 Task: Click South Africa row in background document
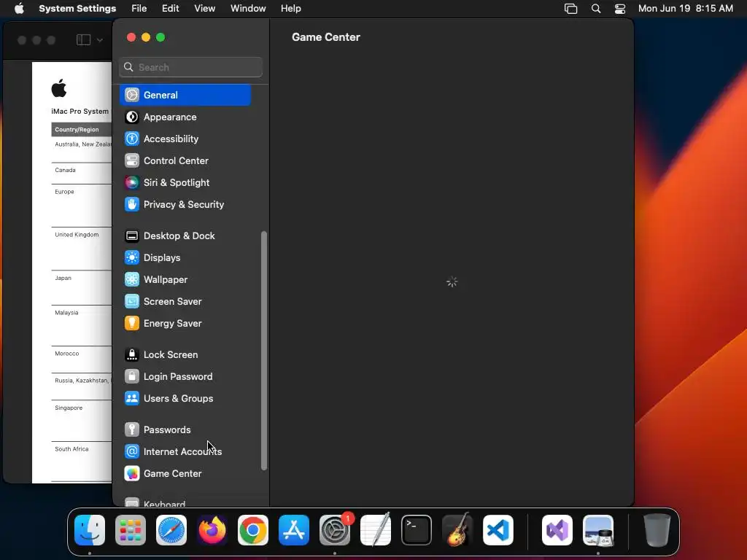coord(82,462)
